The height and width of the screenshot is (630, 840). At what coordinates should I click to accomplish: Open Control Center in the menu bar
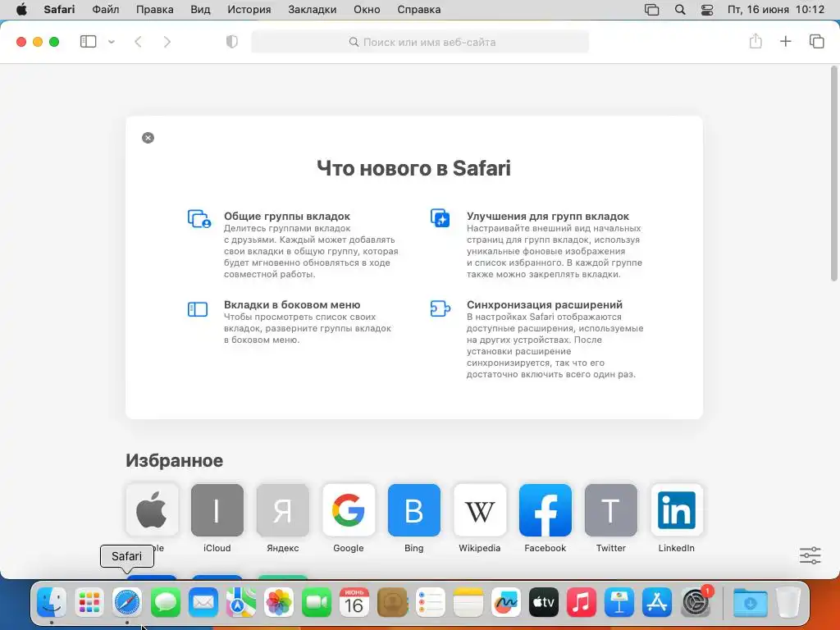[x=707, y=10]
